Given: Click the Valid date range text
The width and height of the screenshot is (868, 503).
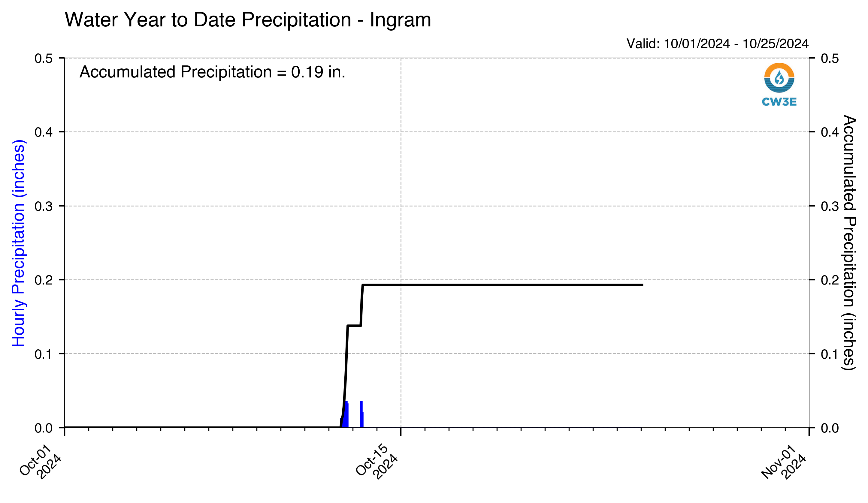Looking at the screenshot, I should (718, 44).
